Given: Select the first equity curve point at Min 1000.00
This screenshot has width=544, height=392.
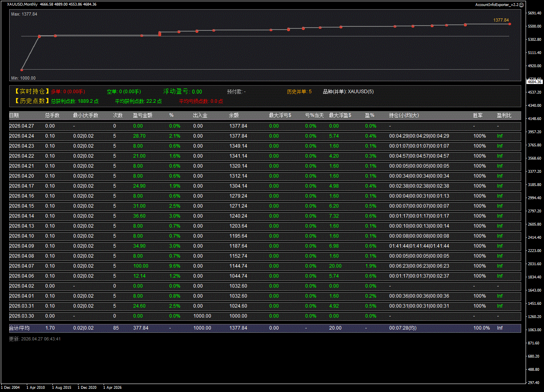Looking at the screenshot, I should coord(22,70).
